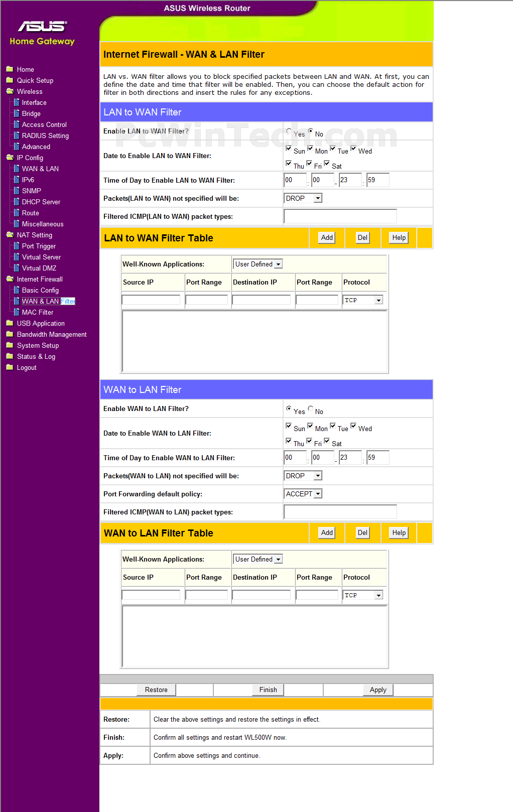This screenshot has height=812, width=513.
Task: Click Add in LAN to WAN Filter Table
Action: click(327, 237)
